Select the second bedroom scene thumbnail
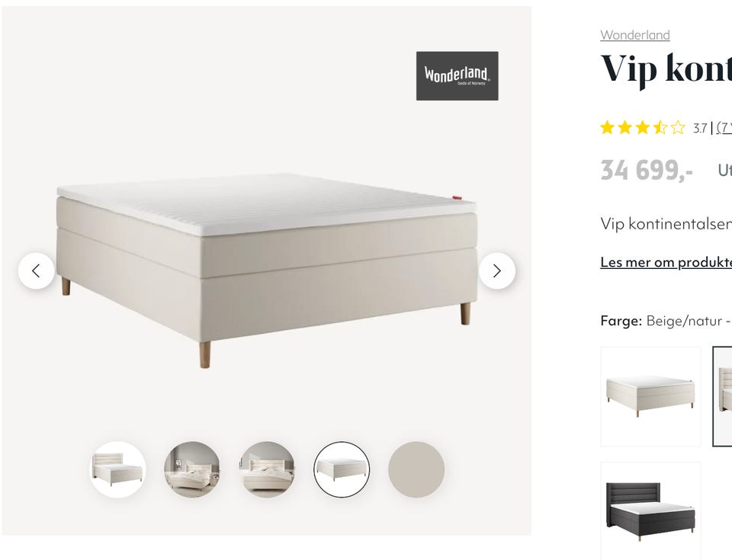 192,469
